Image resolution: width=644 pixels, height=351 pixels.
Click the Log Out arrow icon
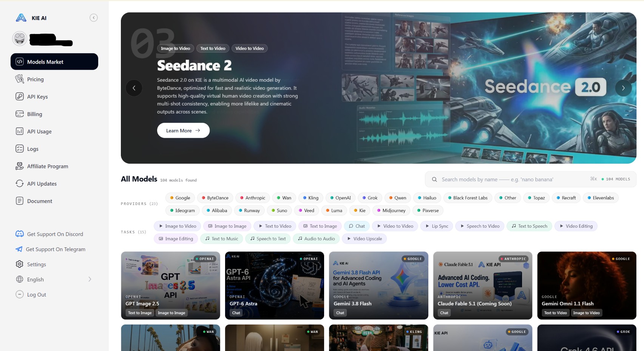point(20,294)
